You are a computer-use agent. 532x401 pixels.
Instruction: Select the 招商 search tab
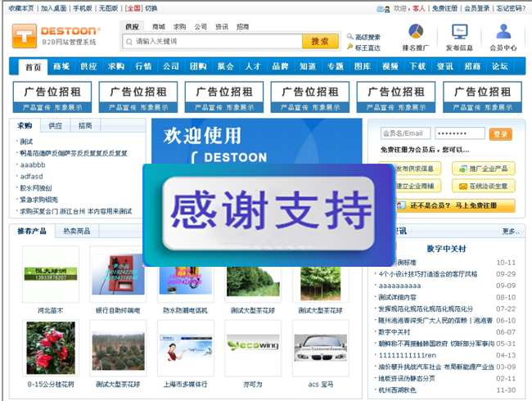click(x=242, y=26)
